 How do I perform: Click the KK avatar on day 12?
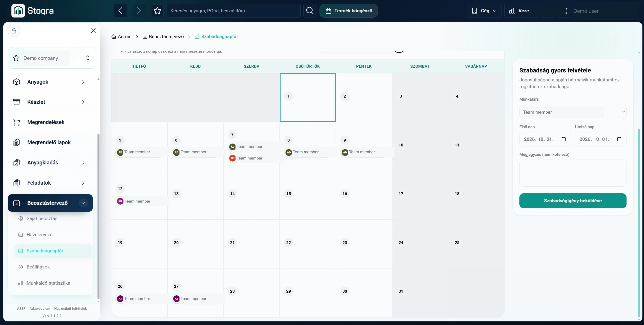click(120, 201)
